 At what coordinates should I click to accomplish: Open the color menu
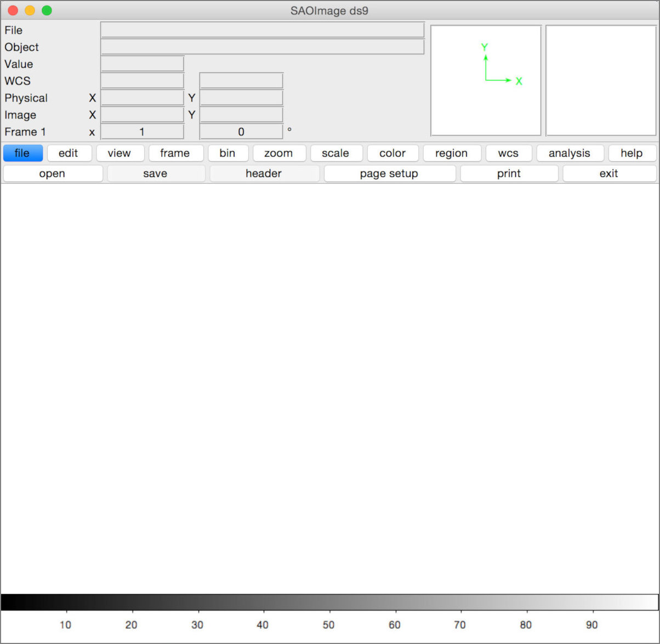click(392, 153)
